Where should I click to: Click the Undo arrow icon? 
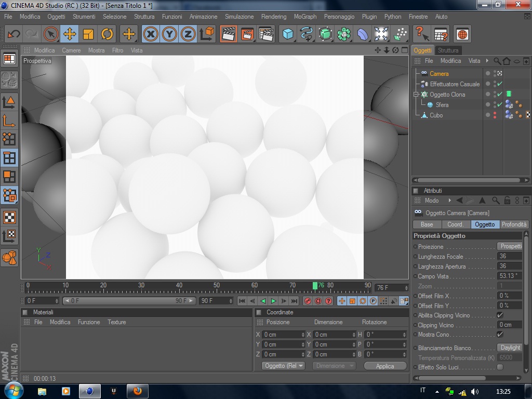(14, 34)
